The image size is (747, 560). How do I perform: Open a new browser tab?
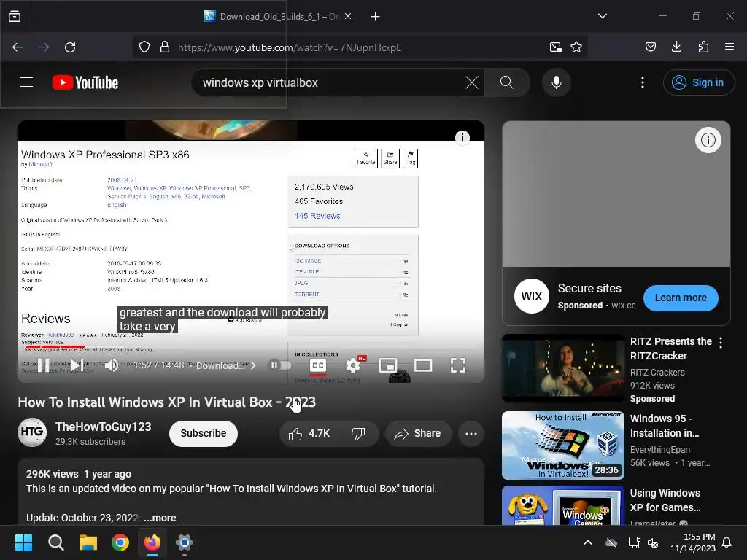(376, 17)
